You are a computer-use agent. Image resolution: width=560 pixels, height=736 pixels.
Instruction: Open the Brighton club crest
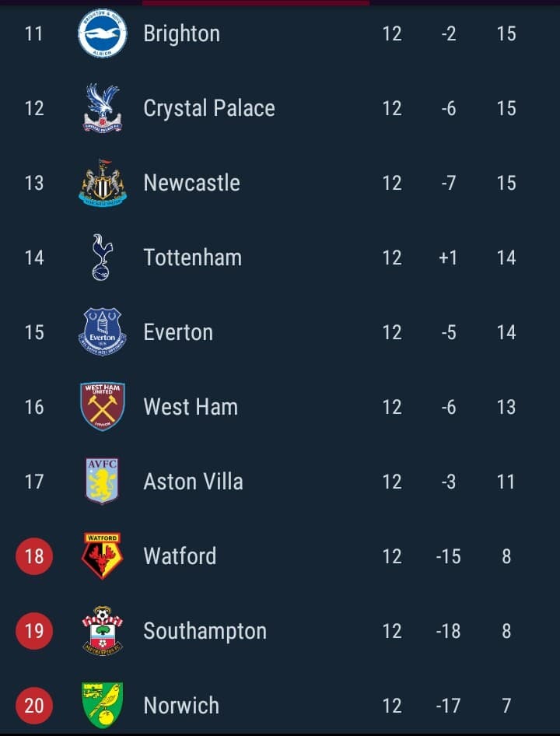tap(103, 33)
